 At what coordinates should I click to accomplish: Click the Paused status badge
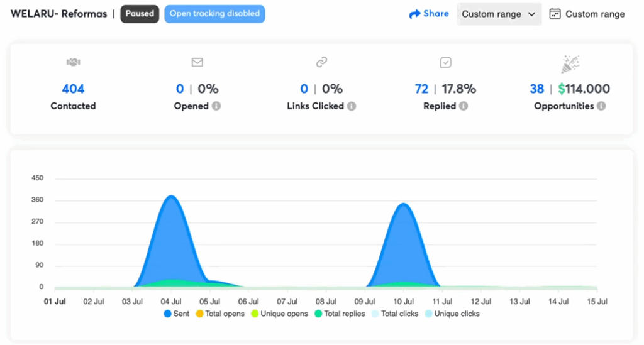pyautogui.click(x=140, y=14)
